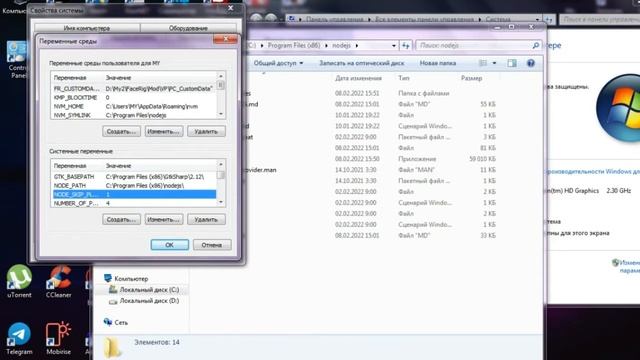Click 'Удалить' under user variables
Viewport: 640px width, 360px height.
[206, 131]
